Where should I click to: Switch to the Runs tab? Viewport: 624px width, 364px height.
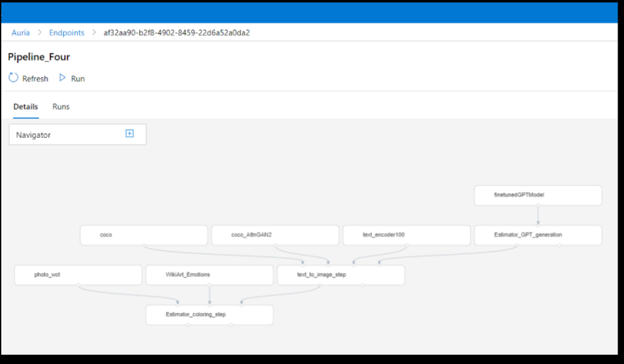coord(61,107)
